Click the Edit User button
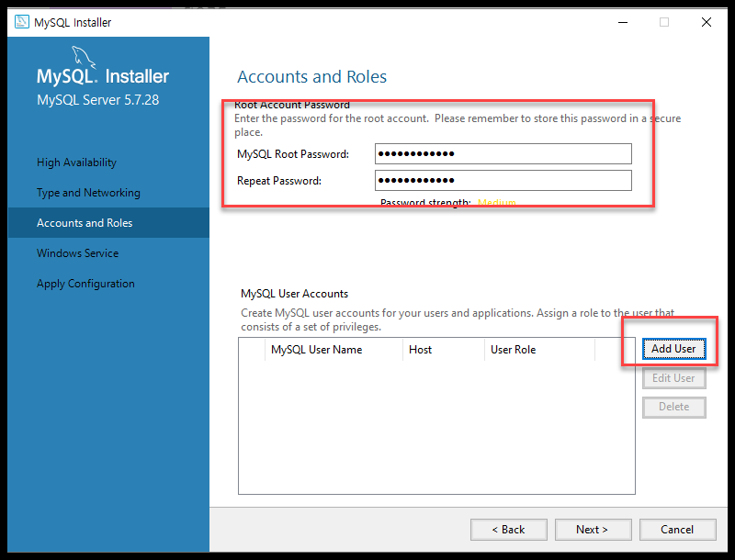This screenshot has width=735, height=560. coord(673,378)
